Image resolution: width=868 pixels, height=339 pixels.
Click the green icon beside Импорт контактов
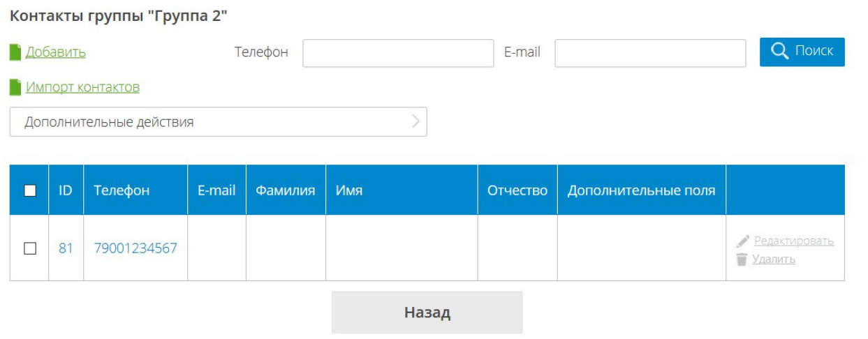click(15, 88)
